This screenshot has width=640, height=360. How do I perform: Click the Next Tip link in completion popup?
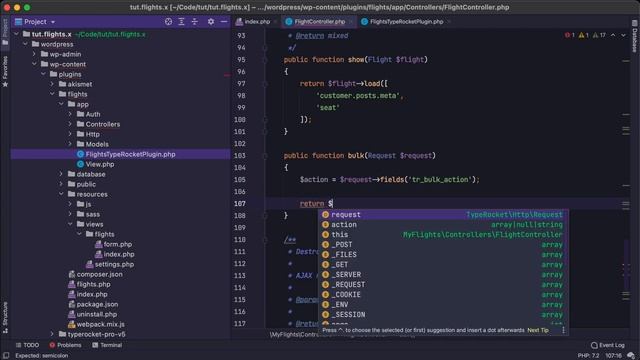tap(538, 330)
